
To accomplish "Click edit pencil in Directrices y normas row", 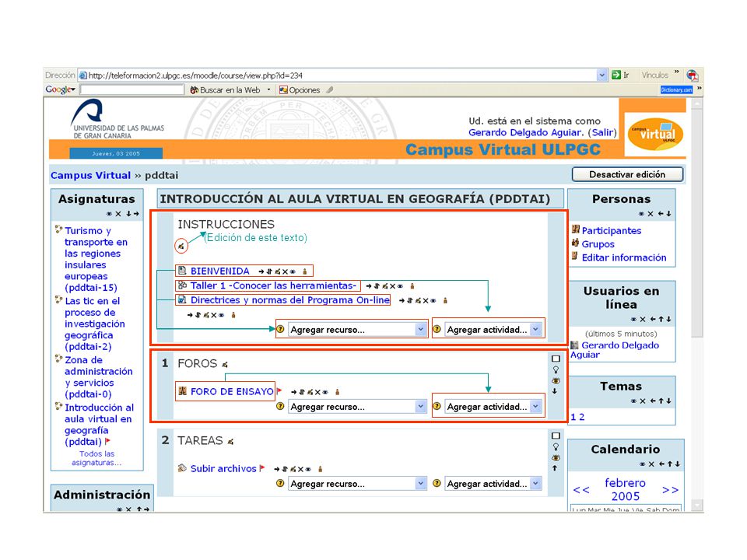I will click(x=418, y=300).
